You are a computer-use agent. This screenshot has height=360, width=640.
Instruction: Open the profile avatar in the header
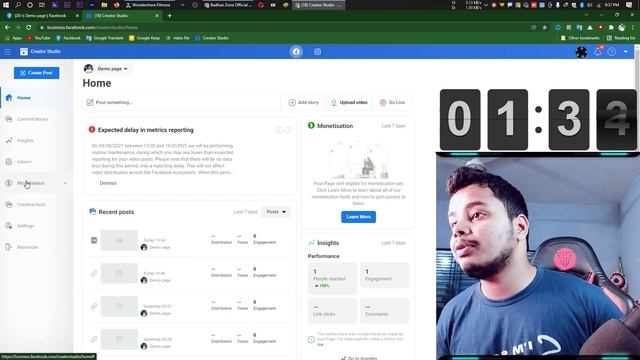pyautogui.click(x=581, y=52)
